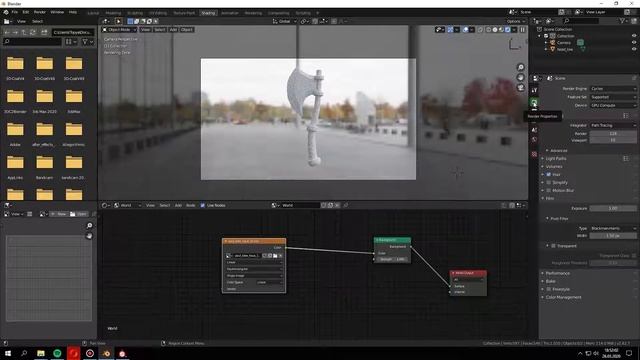The image size is (640, 360).
Task: Open the Bandicam folder
Action: click(44, 163)
